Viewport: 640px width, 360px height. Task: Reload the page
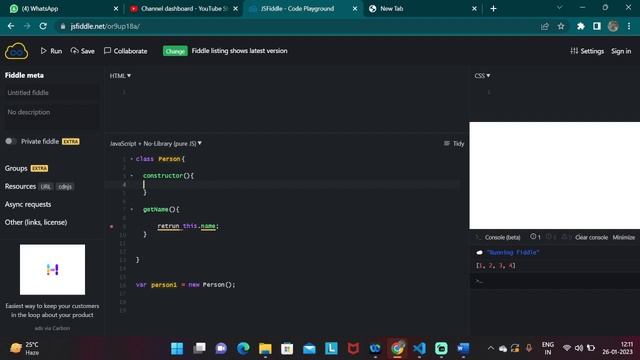point(43,26)
